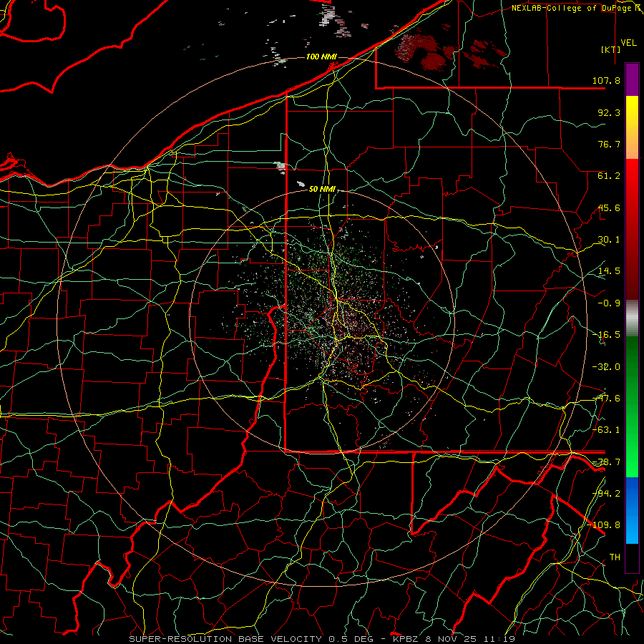Click the 107.8 velocity scale value

(606, 80)
